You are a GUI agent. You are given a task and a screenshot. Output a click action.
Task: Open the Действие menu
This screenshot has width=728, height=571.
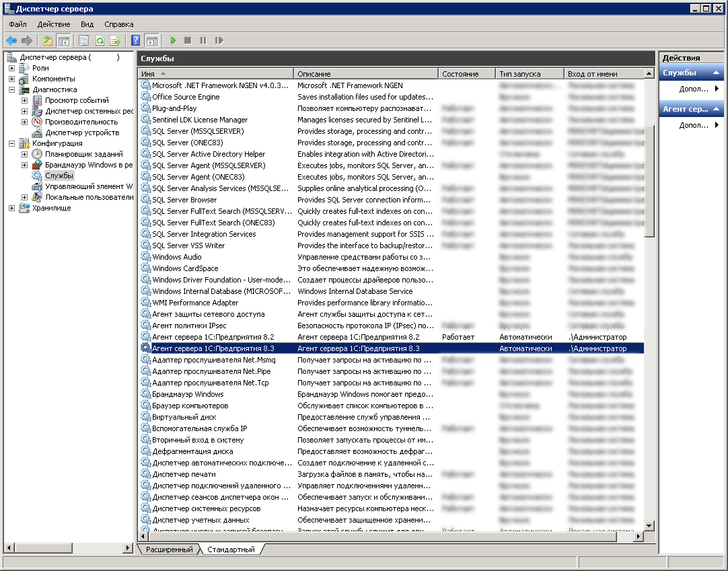(x=54, y=24)
